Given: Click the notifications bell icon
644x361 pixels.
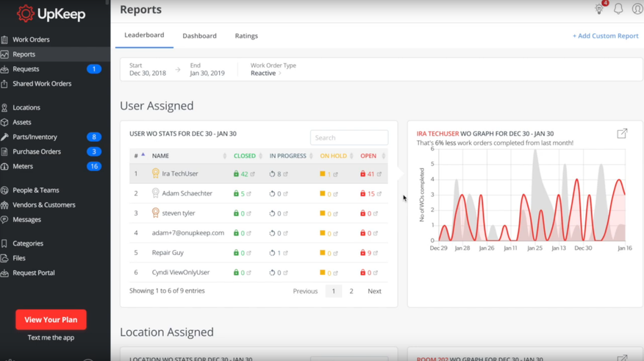Looking at the screenshot, I should 618,10.
